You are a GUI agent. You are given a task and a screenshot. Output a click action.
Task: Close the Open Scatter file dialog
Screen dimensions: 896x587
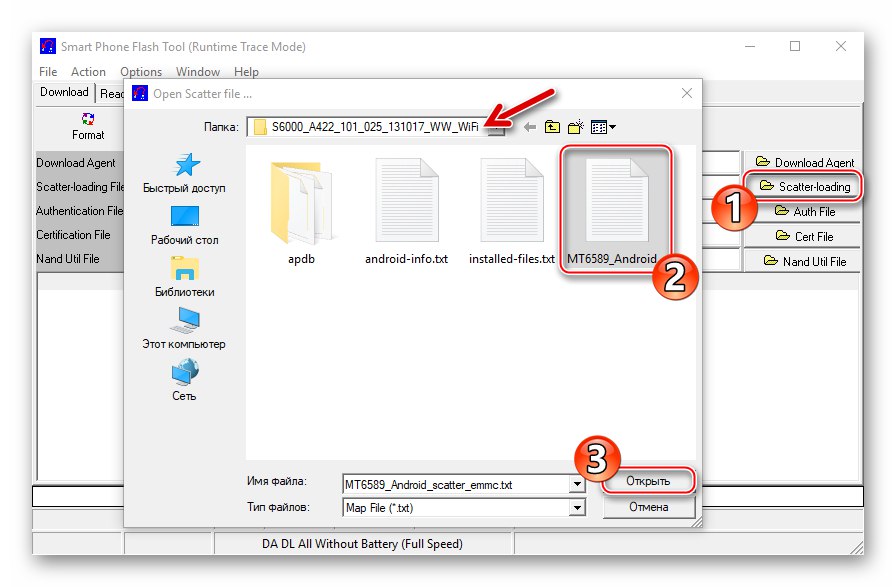[687, 93]
